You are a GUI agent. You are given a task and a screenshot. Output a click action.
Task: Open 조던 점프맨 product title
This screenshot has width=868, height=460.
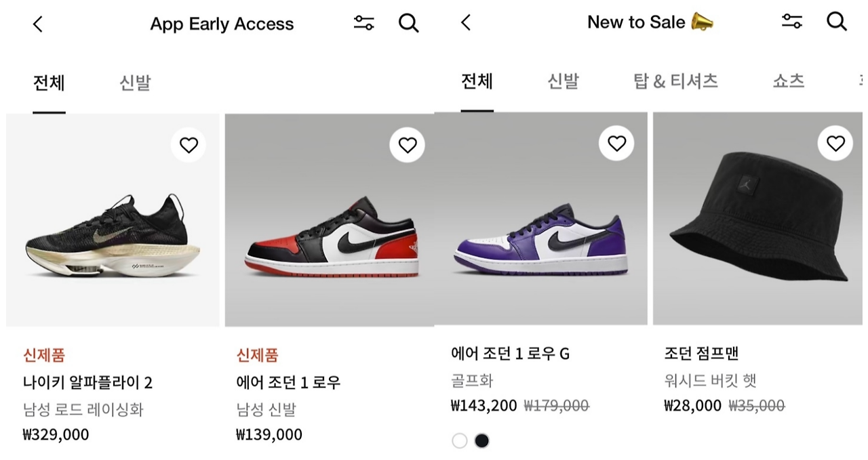[701, 353]
